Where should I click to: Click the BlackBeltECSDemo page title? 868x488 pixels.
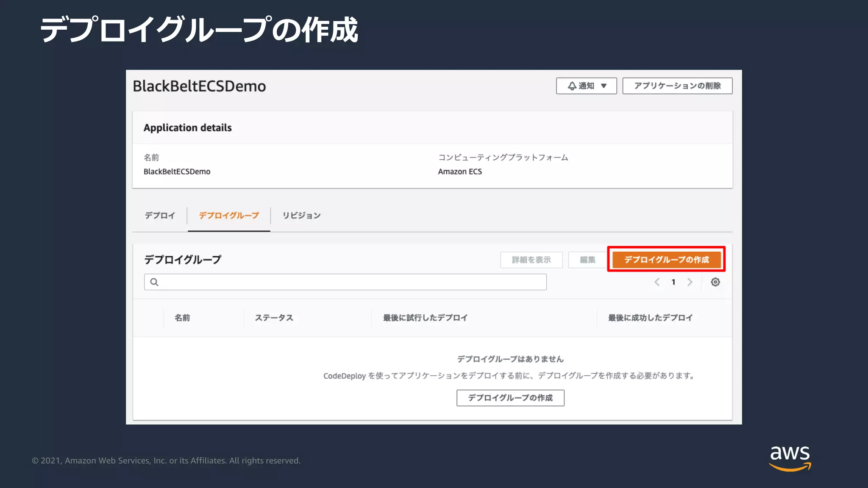199,86
